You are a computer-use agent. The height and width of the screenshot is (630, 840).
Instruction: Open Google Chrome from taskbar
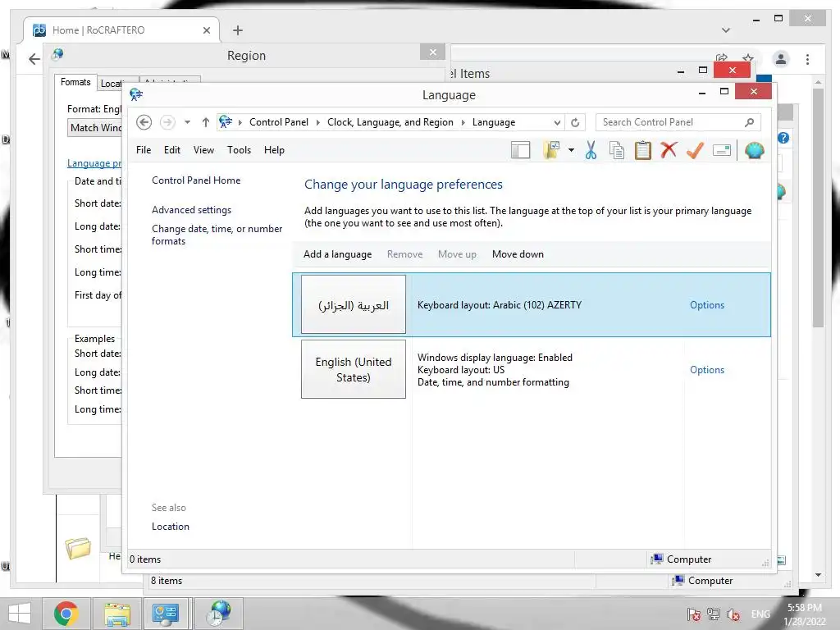[x=66, y=614]
